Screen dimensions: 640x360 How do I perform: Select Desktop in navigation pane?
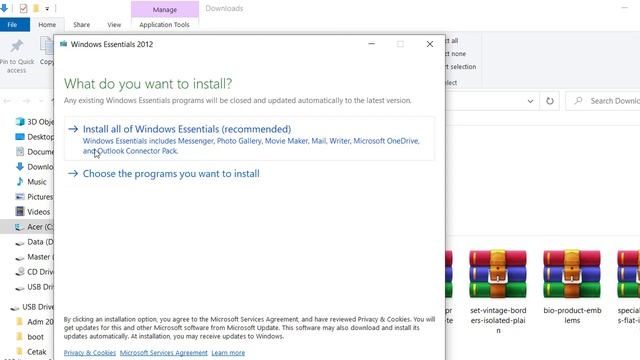(33, 137)
